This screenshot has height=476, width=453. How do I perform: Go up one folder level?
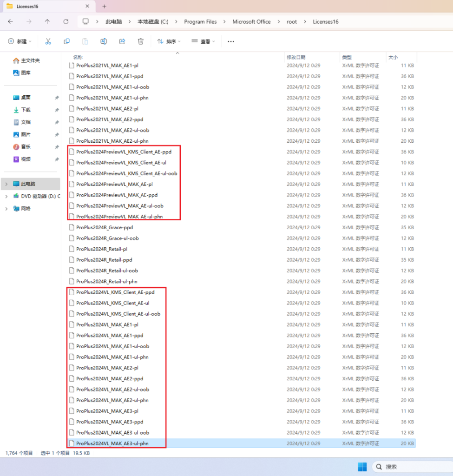click(x=47, y=22)
